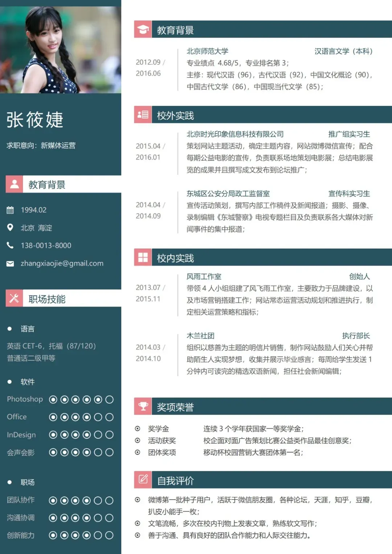392x554 pixels.
Task: Click the bullet marker before 善于沟通
Action: (x=138, y=535)
